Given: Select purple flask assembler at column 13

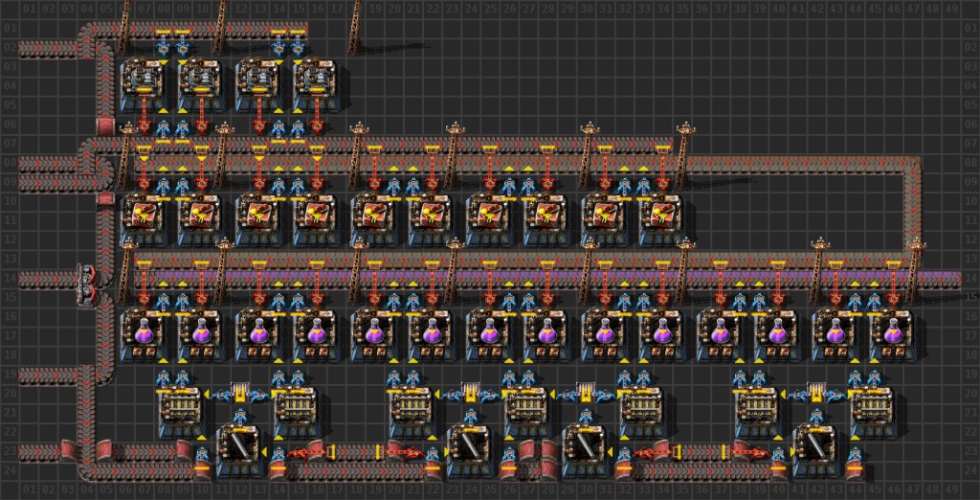Looking at the screenshot, I should 258,334.
